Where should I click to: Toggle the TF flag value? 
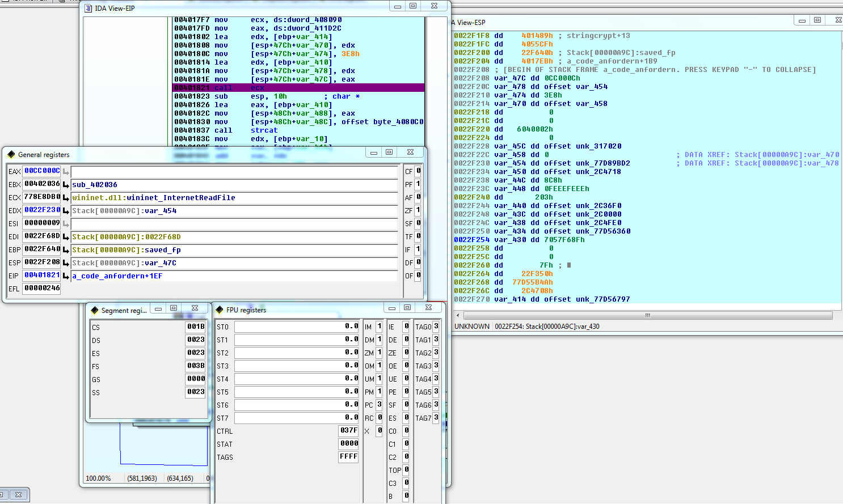419,236
